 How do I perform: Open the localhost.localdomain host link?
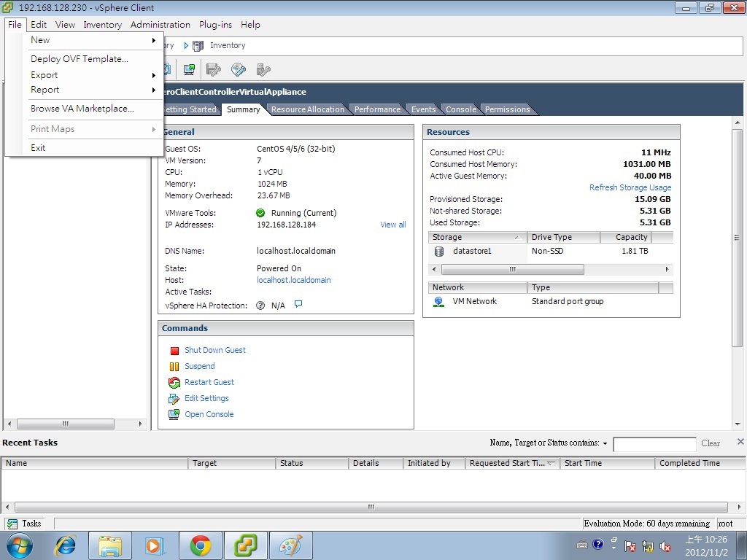293,280
